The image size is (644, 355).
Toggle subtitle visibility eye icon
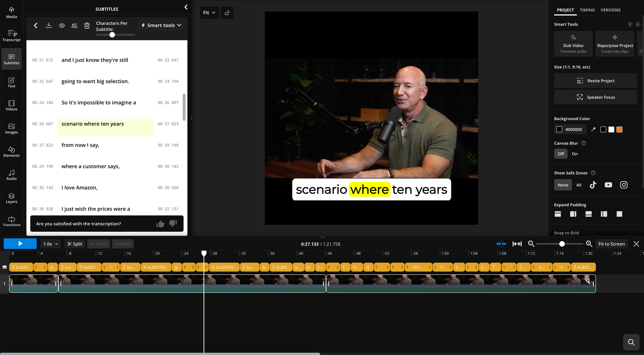(62, 25)
